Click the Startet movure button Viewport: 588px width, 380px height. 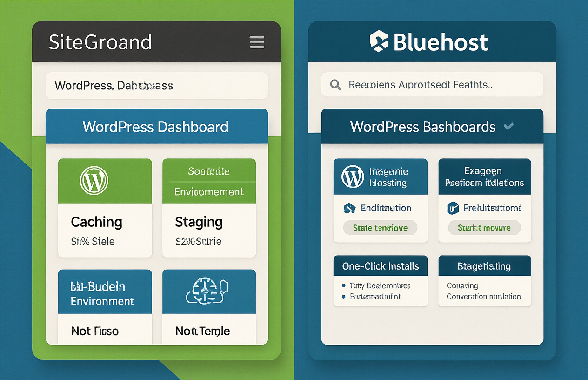(484, 228)
